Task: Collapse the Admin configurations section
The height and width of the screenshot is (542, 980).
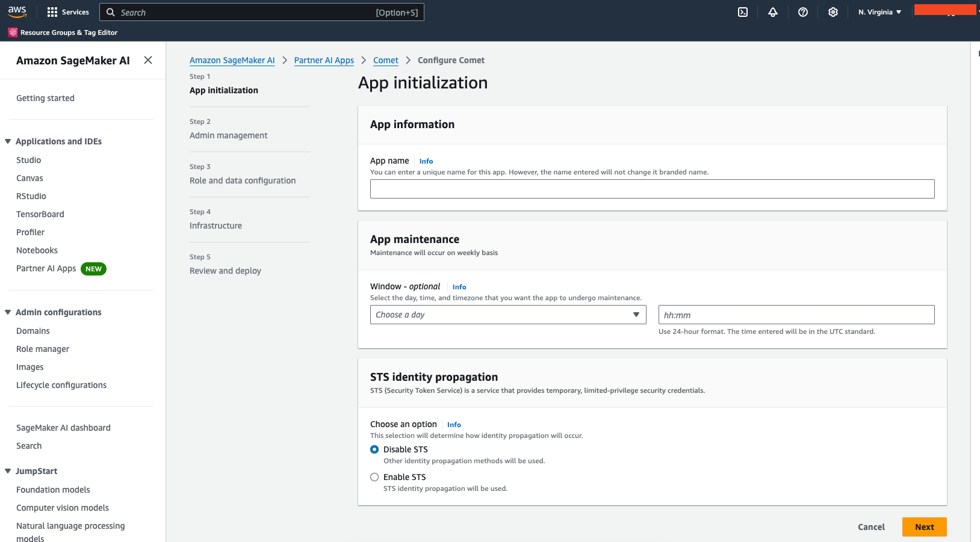Action: 8,312
